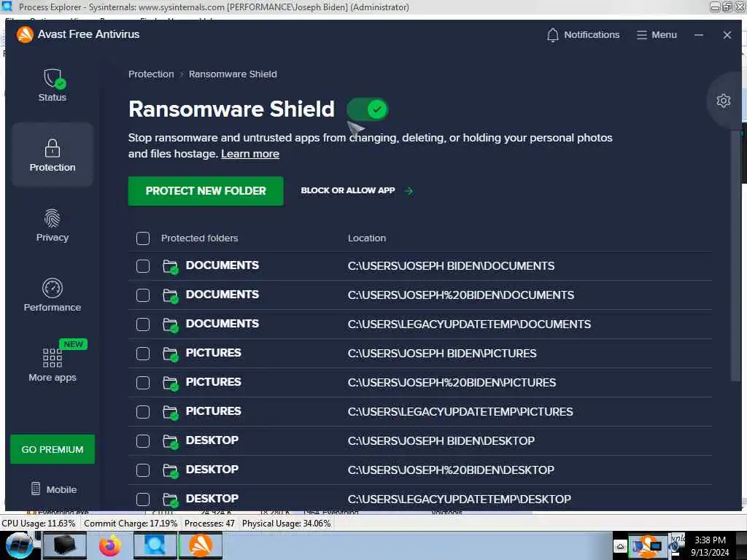Click folder icon for LEGACYUPDATETEMP\PICTURES row

pyautogui.click(x=170, y=412)
